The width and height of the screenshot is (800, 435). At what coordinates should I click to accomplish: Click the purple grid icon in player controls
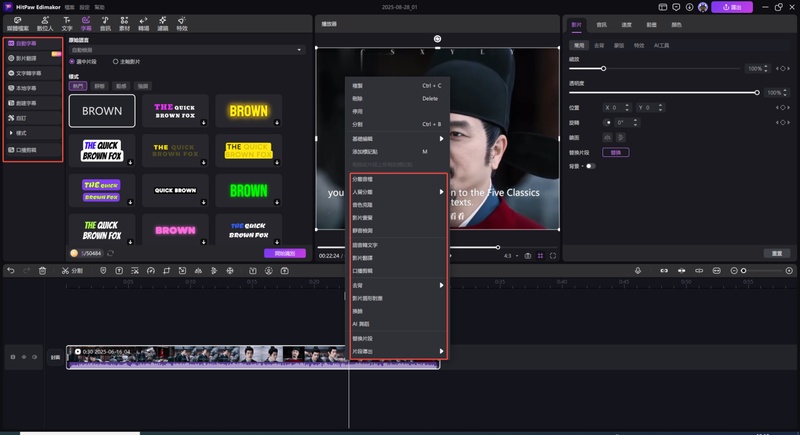click(x=540, y=256)
